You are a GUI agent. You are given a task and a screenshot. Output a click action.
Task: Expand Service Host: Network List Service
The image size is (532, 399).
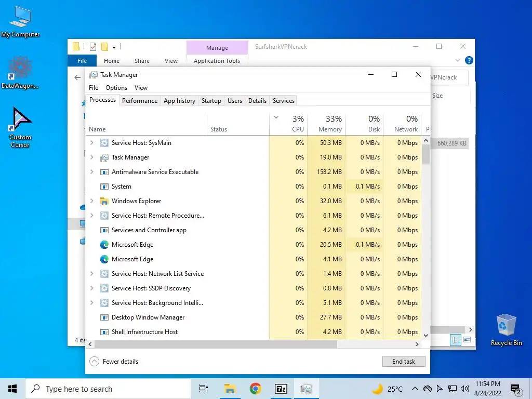[91, 274]
